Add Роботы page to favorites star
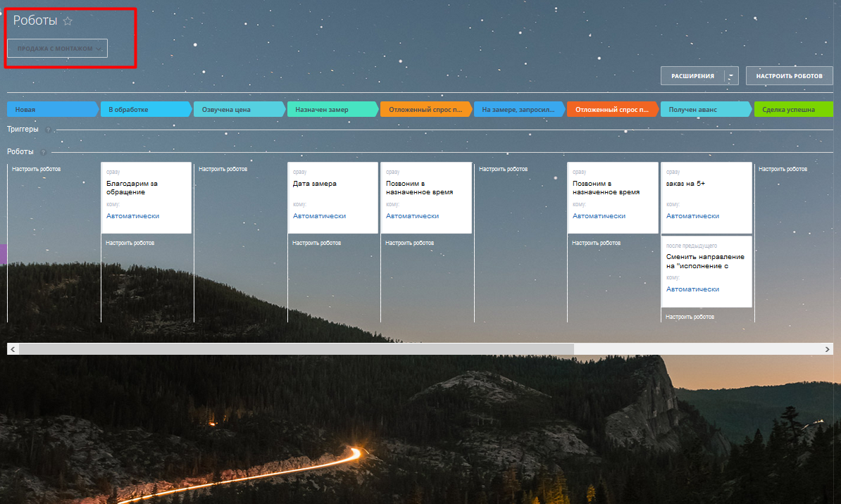The width and height of the screenshot is (841, 504). coord(68,21)
